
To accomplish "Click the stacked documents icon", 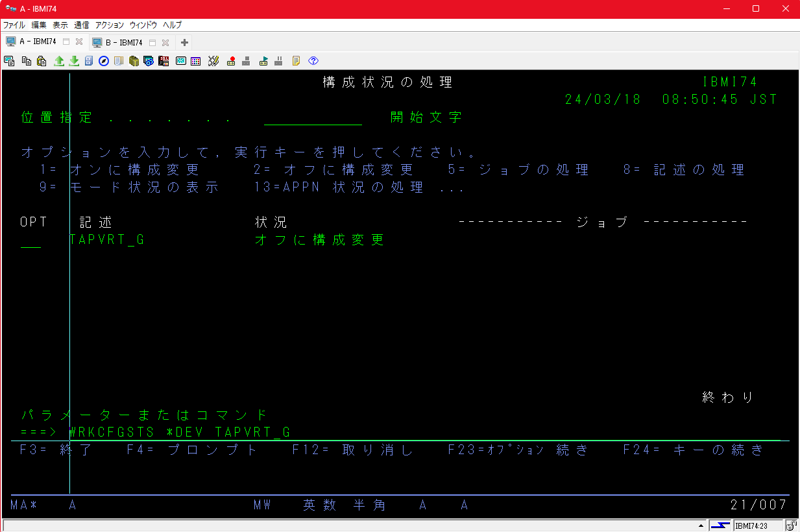I will click(119, 61).
